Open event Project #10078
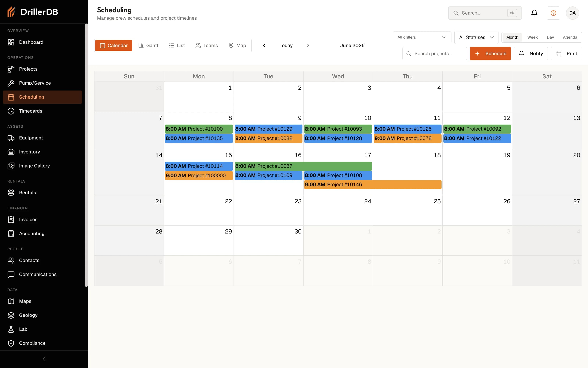The image size is (588, 368). [x=408, y=138]
